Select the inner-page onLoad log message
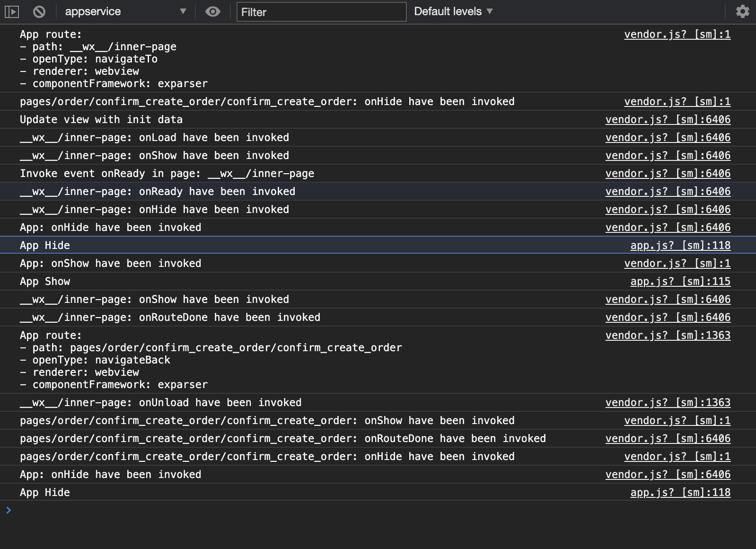 click(x=154, y=138)
